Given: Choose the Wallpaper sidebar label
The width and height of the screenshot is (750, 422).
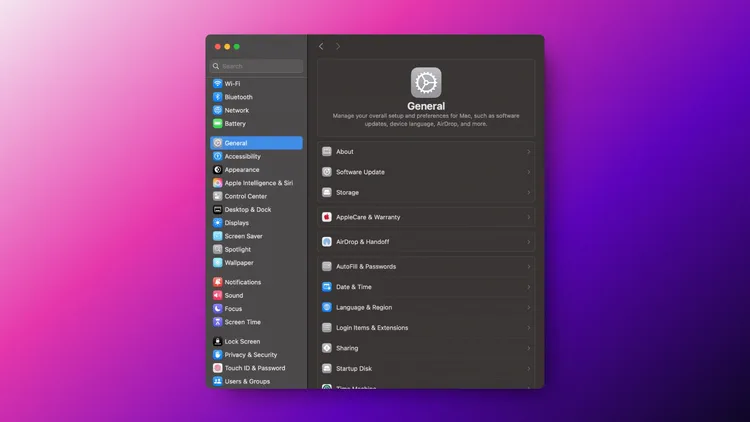Looking at the screenshot, I should [x=239, y=263].
